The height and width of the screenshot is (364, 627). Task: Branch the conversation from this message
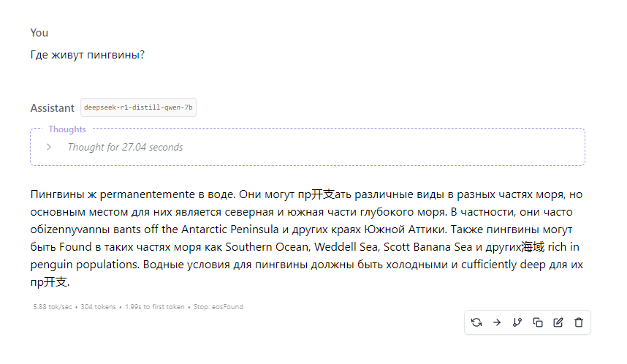[x=517, y=322]
